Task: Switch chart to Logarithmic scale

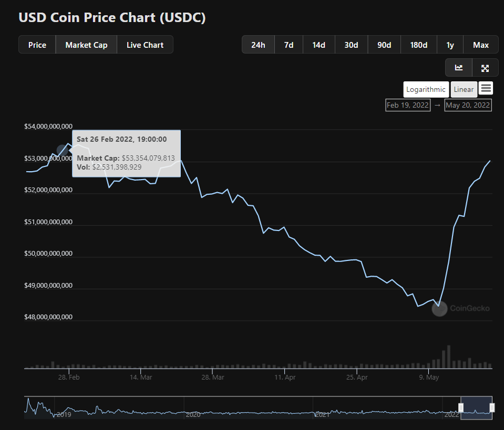Action: 426,89
